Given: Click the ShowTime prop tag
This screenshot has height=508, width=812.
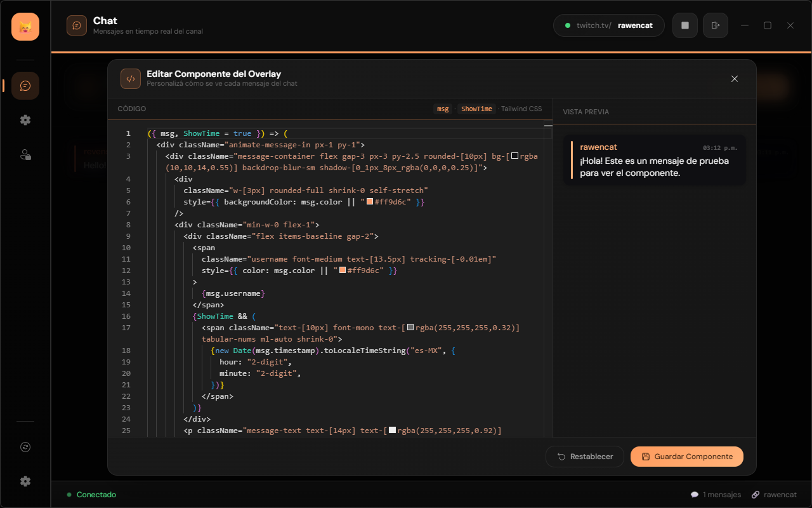Looking at the screenshot, I should click(476, 109).
